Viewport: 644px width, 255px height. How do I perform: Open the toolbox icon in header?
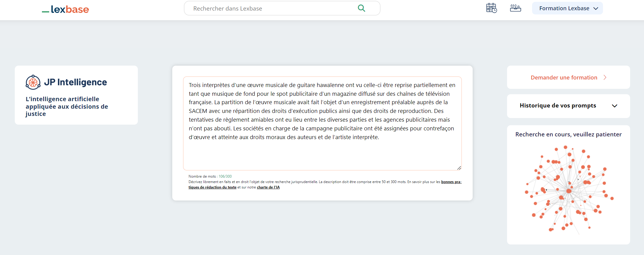point(516,8)
